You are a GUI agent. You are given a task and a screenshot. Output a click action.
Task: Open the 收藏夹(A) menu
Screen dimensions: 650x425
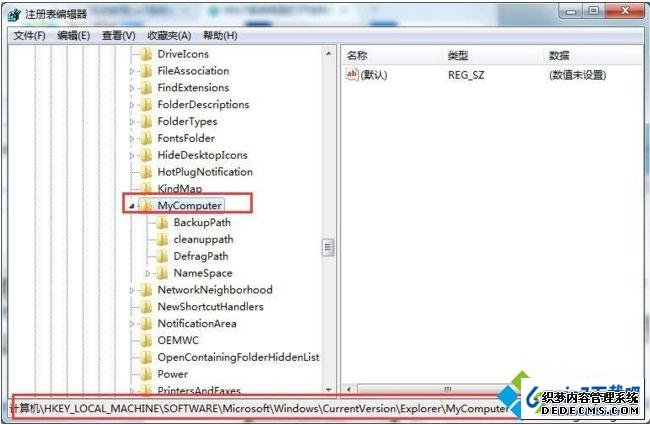tap(169, 36)
